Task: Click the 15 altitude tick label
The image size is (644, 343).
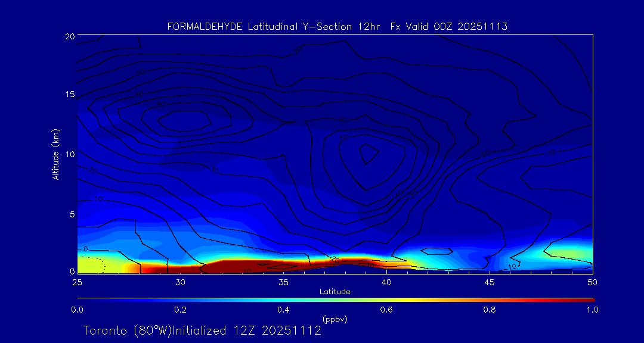Action: (69, 95)
